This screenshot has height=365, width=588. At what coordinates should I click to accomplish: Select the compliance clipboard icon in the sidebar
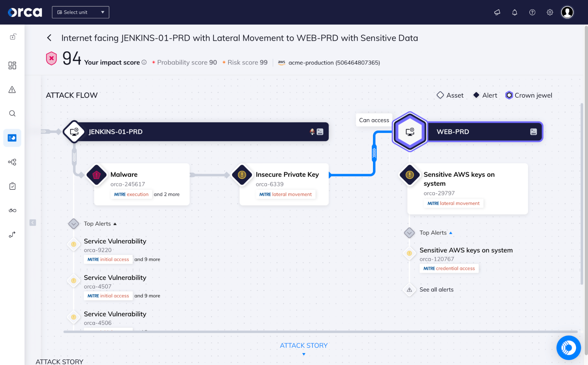pos(12,186)
